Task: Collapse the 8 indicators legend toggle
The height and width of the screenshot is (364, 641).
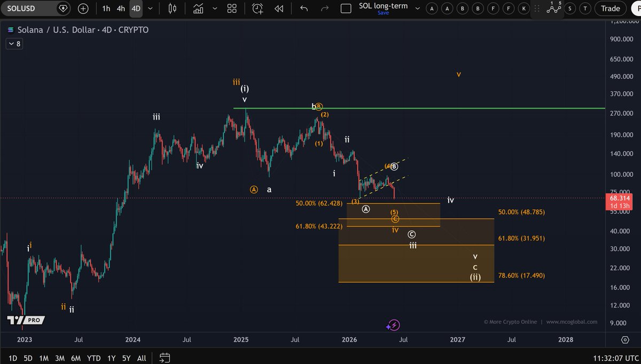Action: 14,44
